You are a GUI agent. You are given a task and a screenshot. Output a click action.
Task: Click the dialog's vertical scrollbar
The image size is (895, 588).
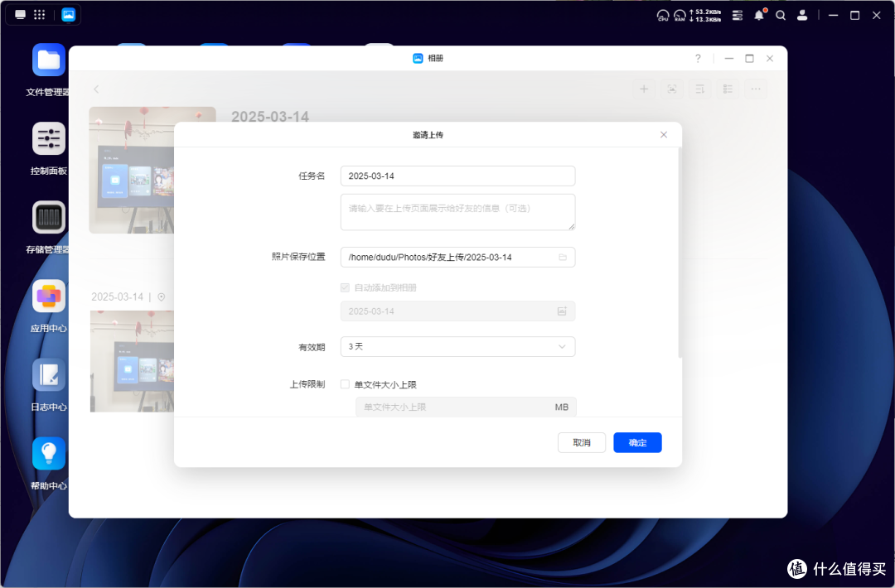click(680, 253)
